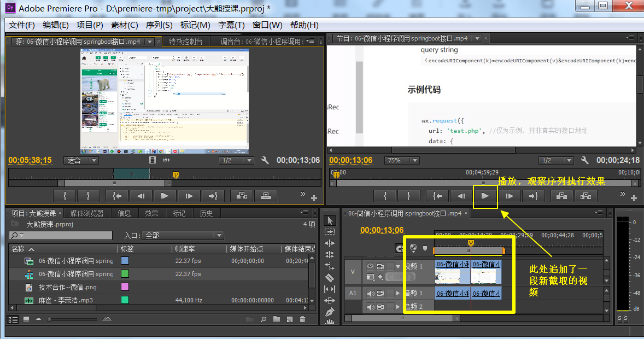Image resolution: width=644 pixels, height=339 pixels.
Task: Click the Overwrite button in Source monitor
Action: click(266, 196)
